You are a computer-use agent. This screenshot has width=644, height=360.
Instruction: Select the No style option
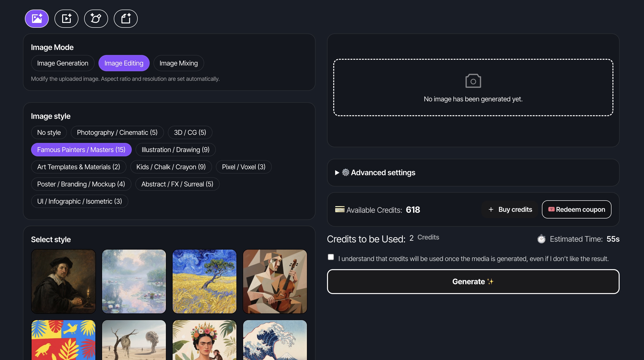49,132
